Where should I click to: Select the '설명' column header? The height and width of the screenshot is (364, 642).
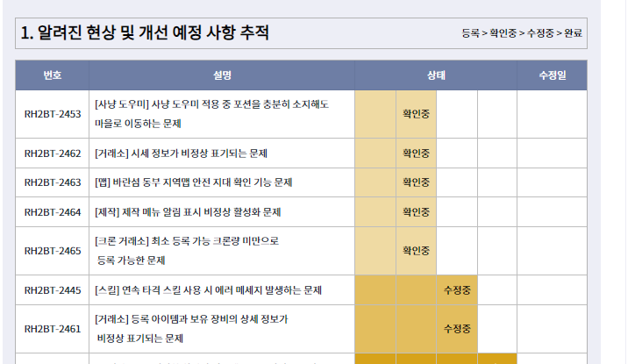coord(222,75)
